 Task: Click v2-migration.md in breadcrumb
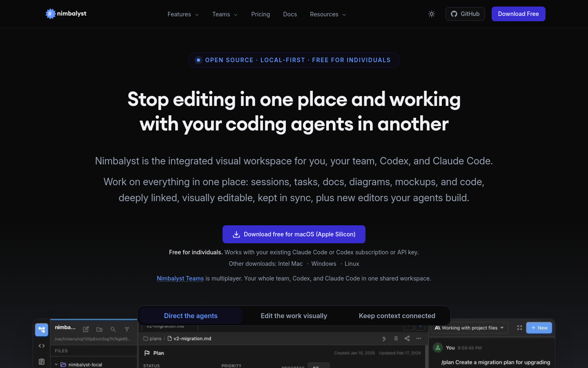click(189, 339)
